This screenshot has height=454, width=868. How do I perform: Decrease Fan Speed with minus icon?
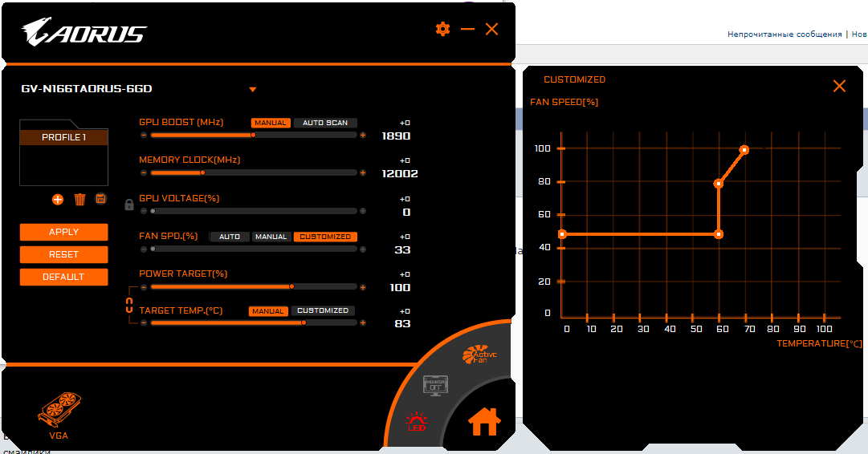point(144,249)
